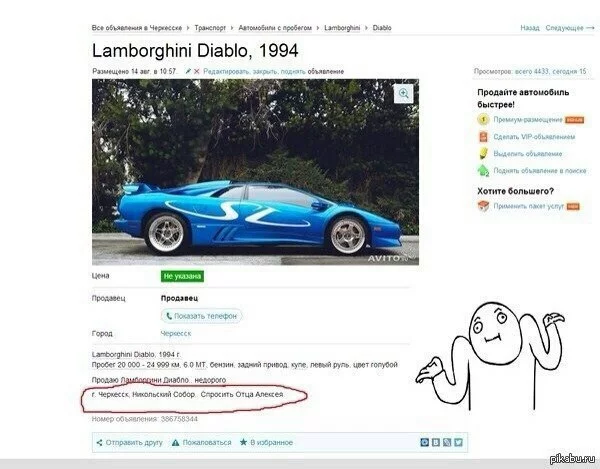Add listing to В избранное
The width and height of the screenshot is (600, 469).
click(x=266, y=443)
